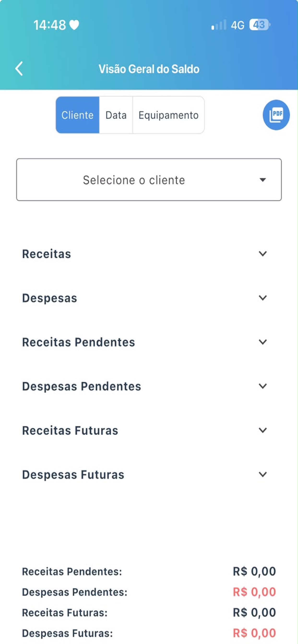Tap the Despesas Pendentes section title

[82, 386]
